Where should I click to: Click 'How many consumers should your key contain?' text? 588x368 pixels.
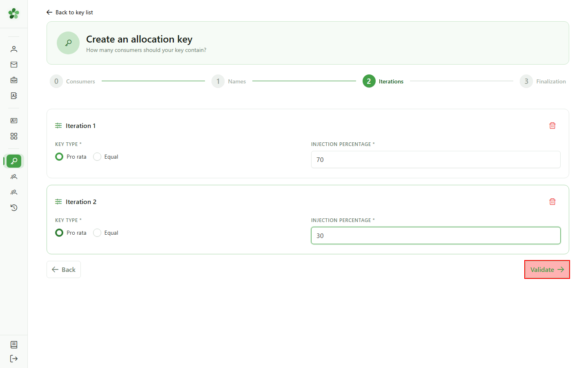(146, 50)
